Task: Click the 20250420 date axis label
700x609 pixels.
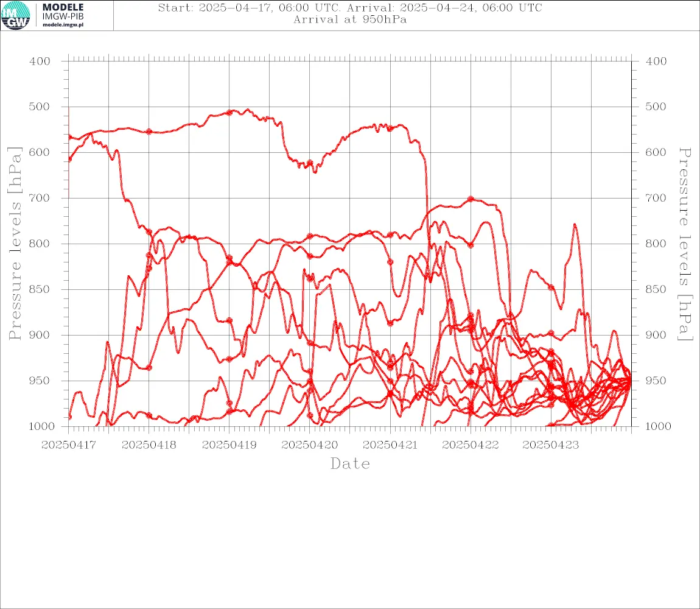Action: click(x=310, y=445)
